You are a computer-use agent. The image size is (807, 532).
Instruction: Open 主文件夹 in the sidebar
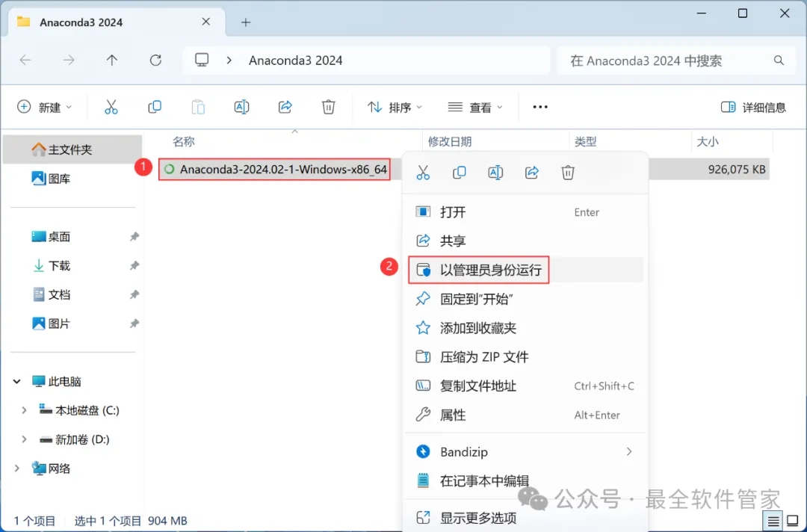[72, 149]
